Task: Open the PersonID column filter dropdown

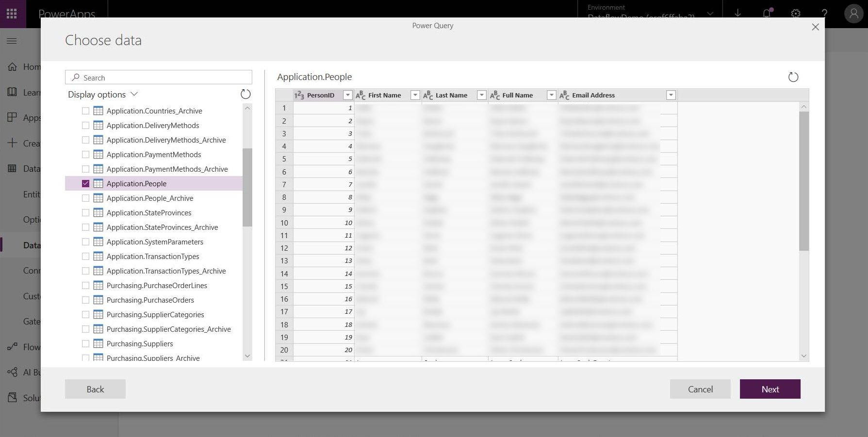Action: point(347,95)
